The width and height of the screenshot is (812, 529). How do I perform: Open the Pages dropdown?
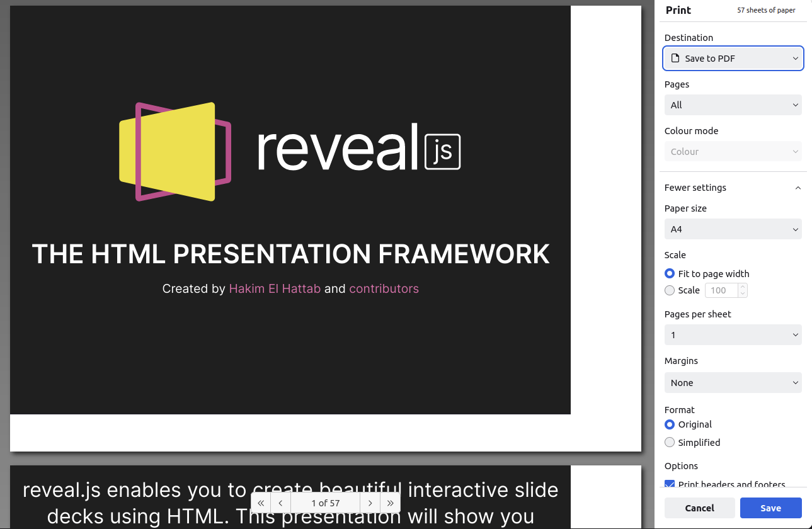point(733,105)
